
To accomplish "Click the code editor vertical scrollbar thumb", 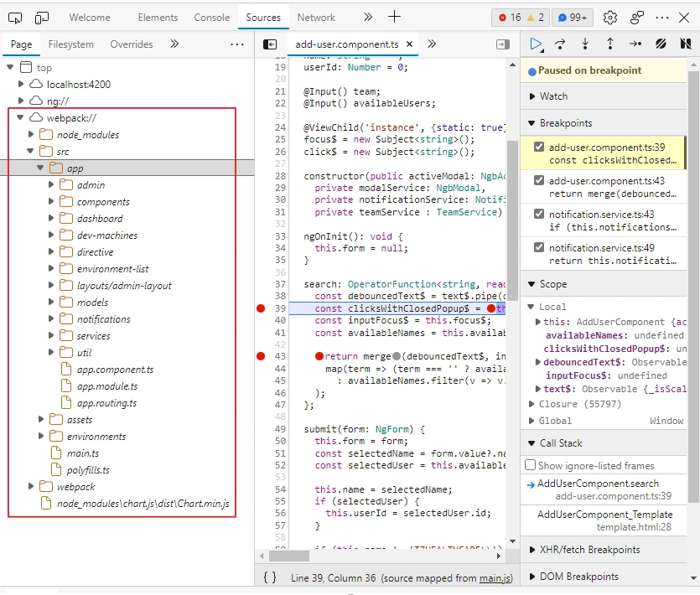I will pos(512,220).
